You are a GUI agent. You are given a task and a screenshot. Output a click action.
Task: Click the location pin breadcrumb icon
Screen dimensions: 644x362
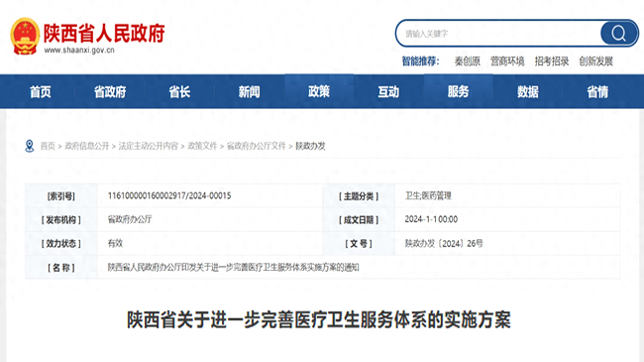[30, 146]
